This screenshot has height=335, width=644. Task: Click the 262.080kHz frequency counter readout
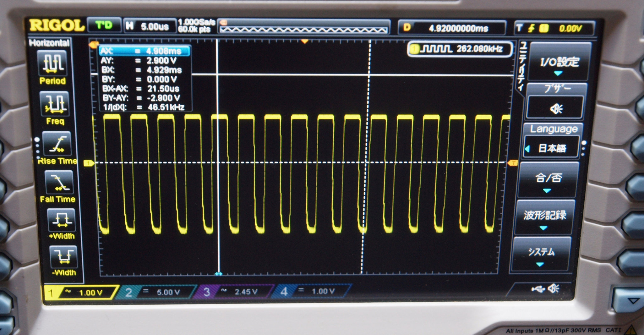coord(460,49)
